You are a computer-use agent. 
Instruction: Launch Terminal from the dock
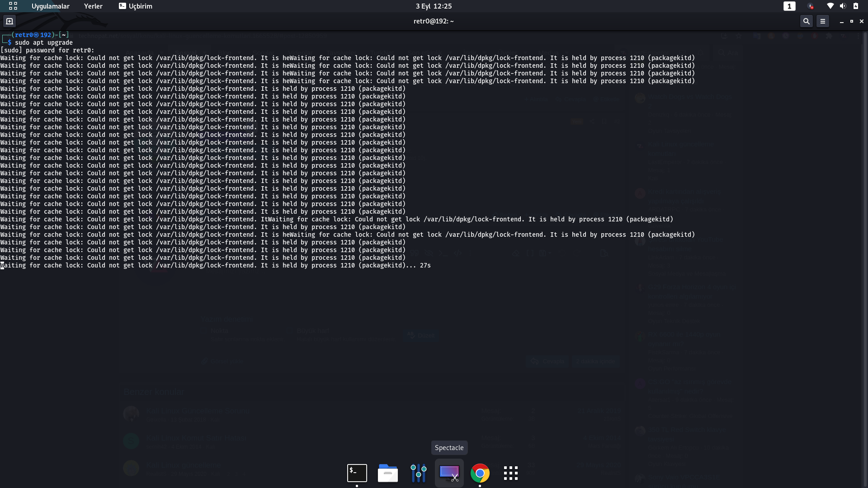[x=357, y=473]
